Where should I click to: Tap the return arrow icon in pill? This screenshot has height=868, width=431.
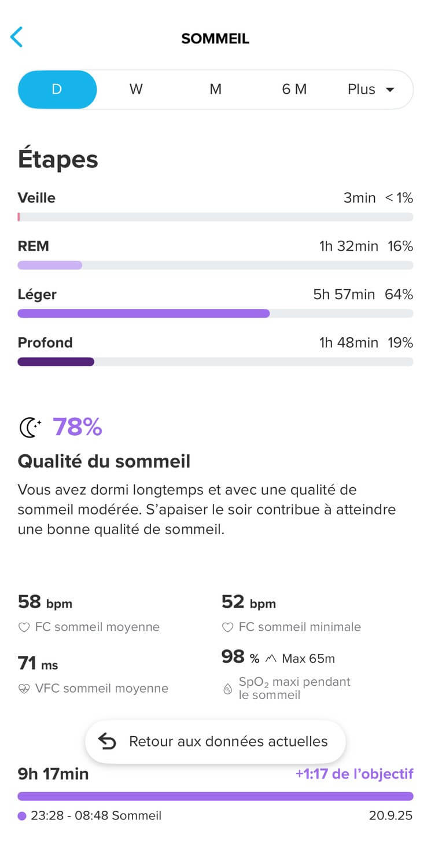(108, 742)
